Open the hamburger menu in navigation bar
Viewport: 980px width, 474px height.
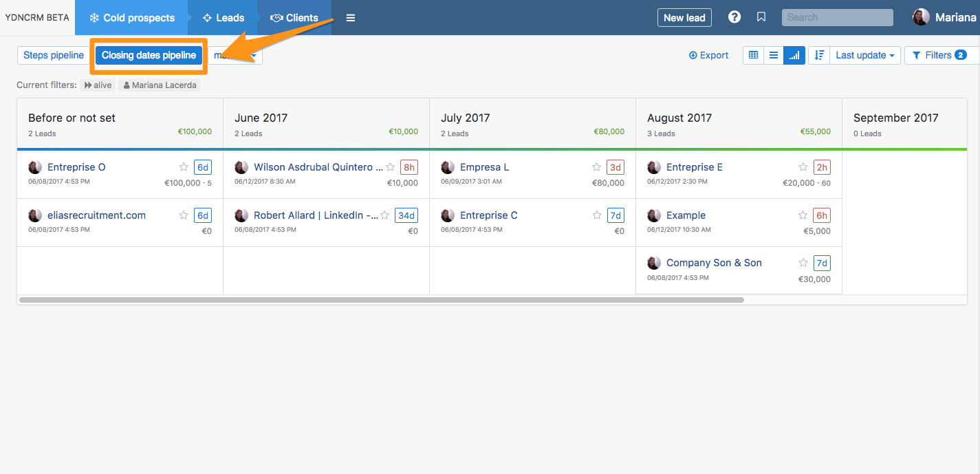click(x=351, y=18)
